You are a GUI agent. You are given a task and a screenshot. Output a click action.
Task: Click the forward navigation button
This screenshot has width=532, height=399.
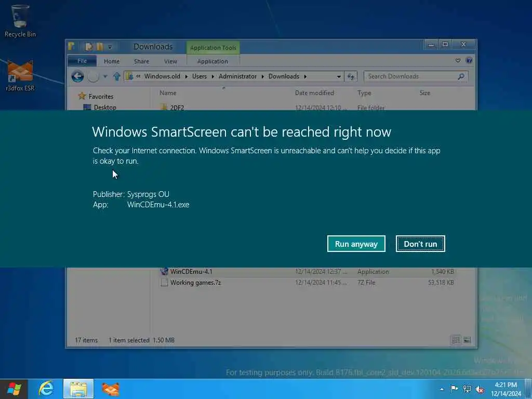coord(93,77)
